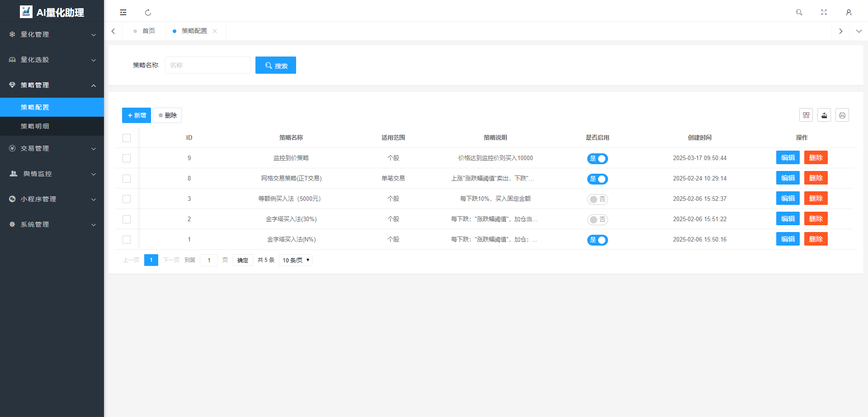Disable the 监控到价策略 enable switch
The width and height of the screenshot is (868, 417).
point(598,158)
